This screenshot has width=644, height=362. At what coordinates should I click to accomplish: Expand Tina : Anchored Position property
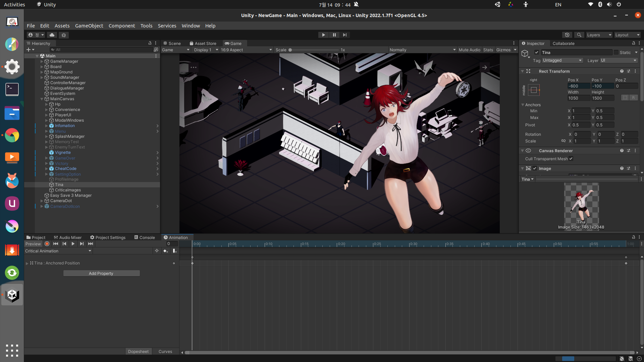(x=27, y=263)
